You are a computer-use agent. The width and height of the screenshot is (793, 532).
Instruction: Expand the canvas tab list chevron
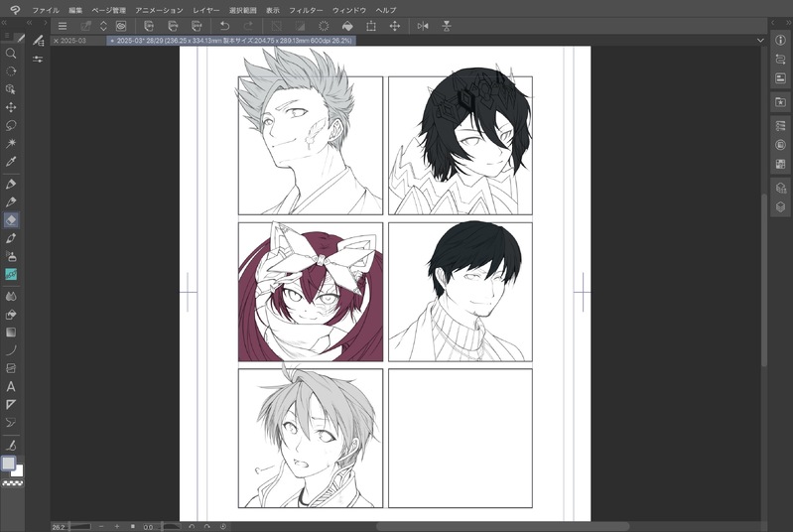tap(760, 41)
